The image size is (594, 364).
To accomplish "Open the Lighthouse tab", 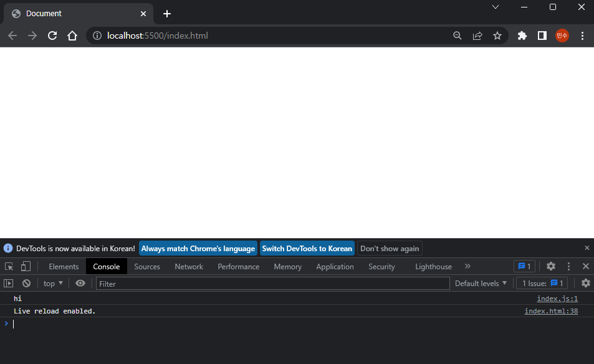I will [x=433, y=267].
